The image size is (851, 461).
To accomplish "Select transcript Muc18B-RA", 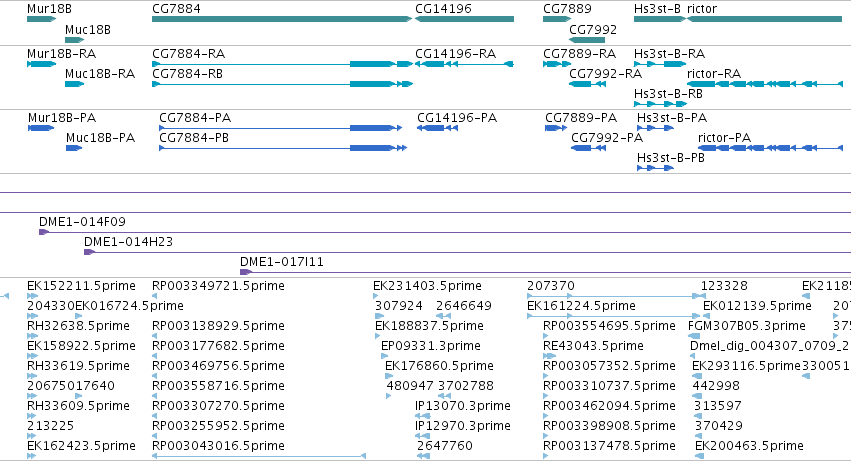I will click(100, 74).
